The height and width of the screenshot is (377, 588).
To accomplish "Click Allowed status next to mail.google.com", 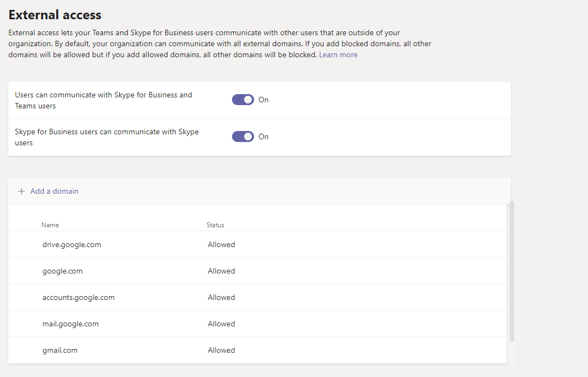I will coord(222,324).
